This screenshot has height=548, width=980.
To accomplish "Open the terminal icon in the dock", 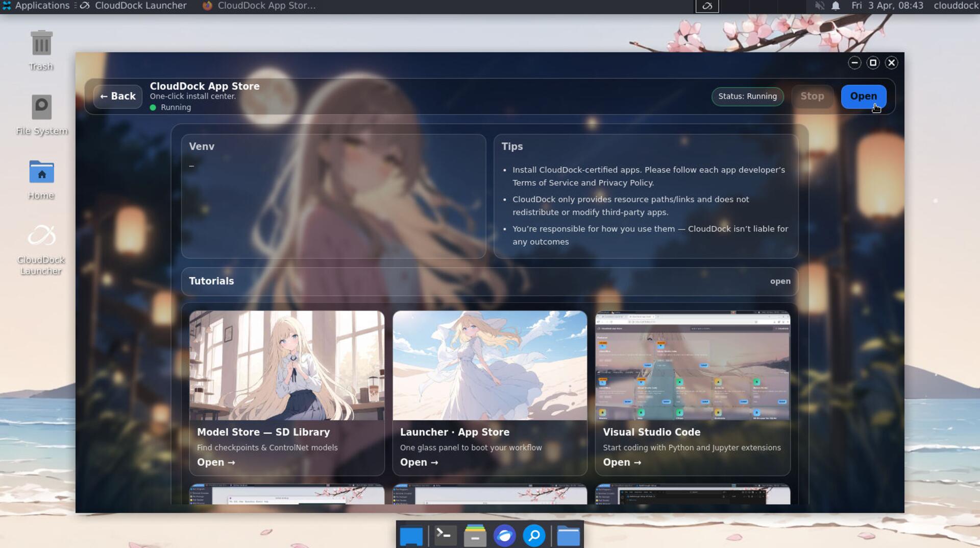I will [x=445, y=536].
